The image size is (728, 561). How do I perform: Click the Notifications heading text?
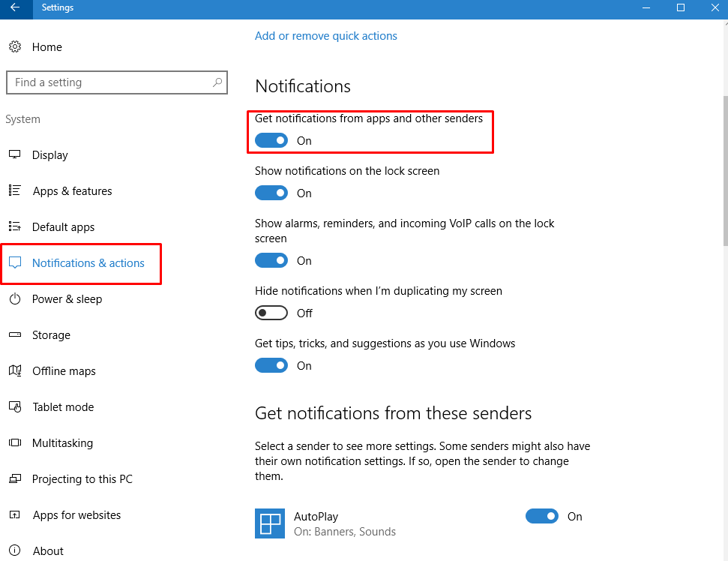(303, 86)
